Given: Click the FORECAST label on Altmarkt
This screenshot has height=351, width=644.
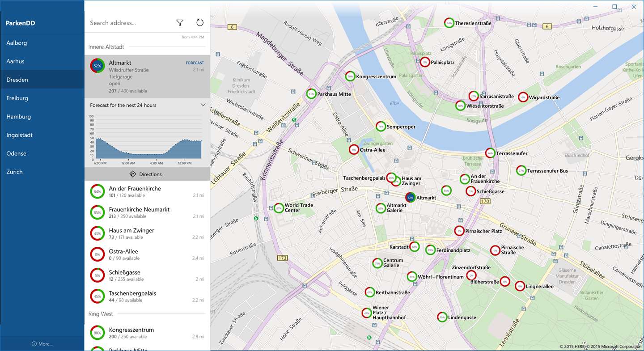Looking at the screenshot, I should pos(195,63).
